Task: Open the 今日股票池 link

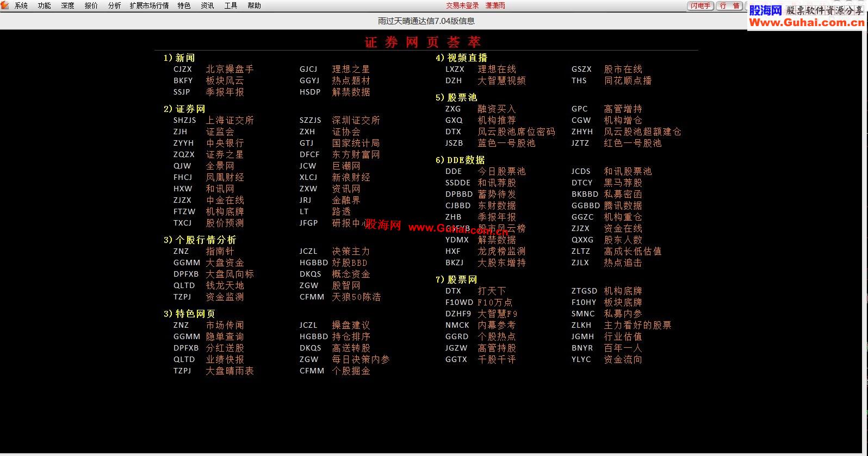Action: (x=502, y=171)
